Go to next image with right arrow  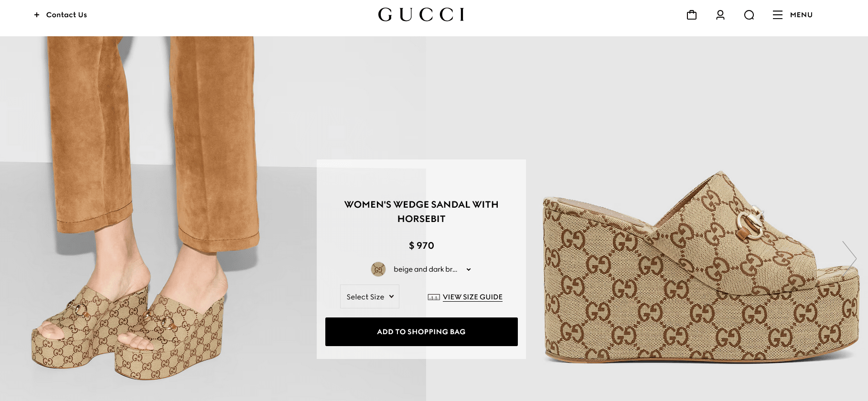pyautogui.click(x=849, y=258)
